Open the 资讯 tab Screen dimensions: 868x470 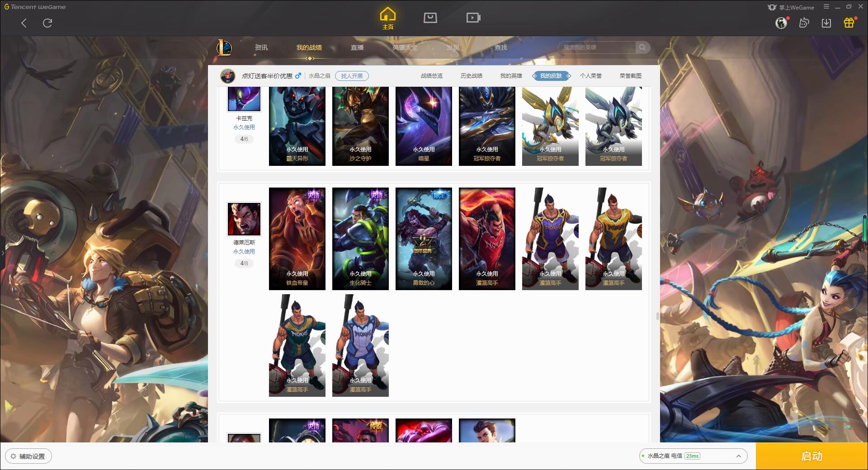coord(261,47)
